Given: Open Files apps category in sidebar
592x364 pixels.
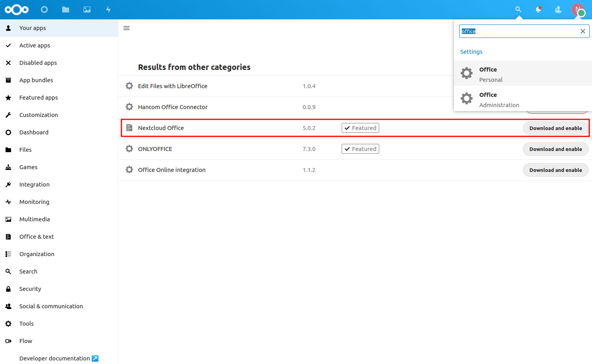Looking at the screenshot, I should click(x=59, y=150).
